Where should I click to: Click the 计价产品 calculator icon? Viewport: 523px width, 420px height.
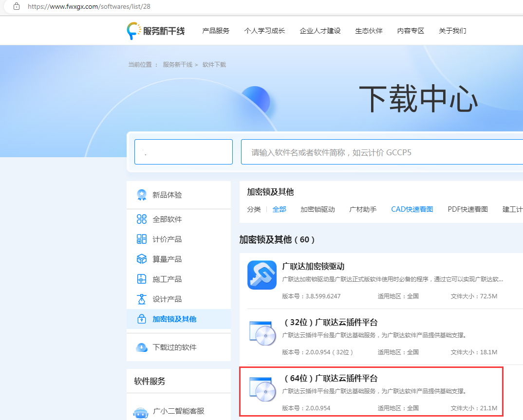pyautogui.click(x=142, y=239)
